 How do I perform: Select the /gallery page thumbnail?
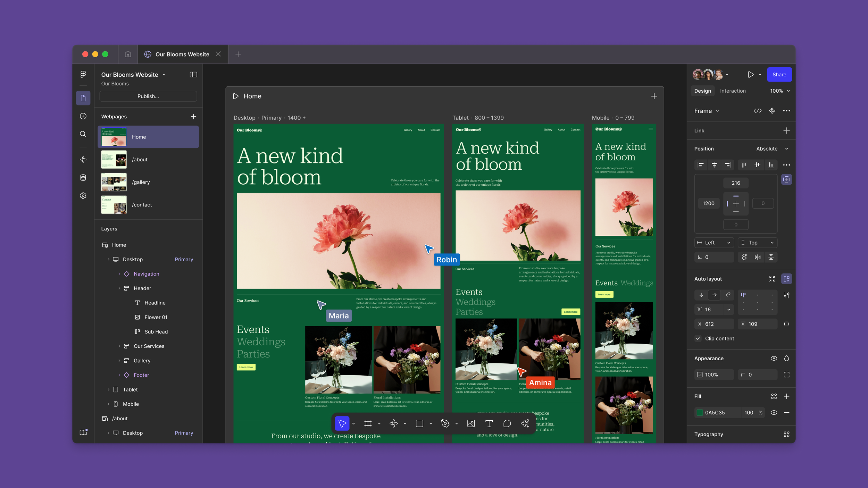[114, 182]
